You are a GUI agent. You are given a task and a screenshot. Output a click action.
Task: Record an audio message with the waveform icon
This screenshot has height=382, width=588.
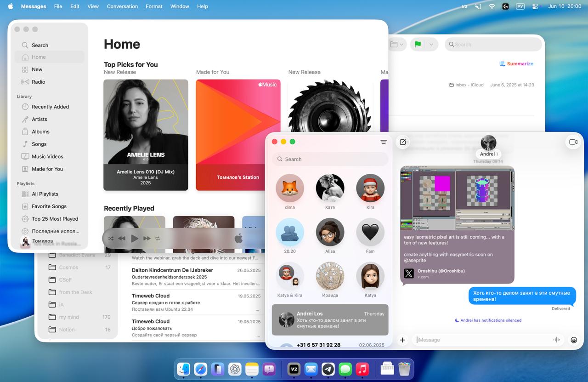557,340
